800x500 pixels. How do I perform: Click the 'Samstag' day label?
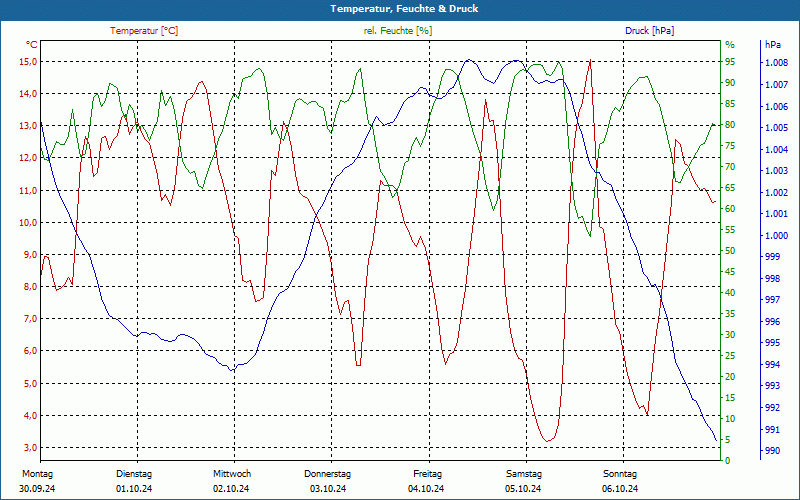point(523,473)
